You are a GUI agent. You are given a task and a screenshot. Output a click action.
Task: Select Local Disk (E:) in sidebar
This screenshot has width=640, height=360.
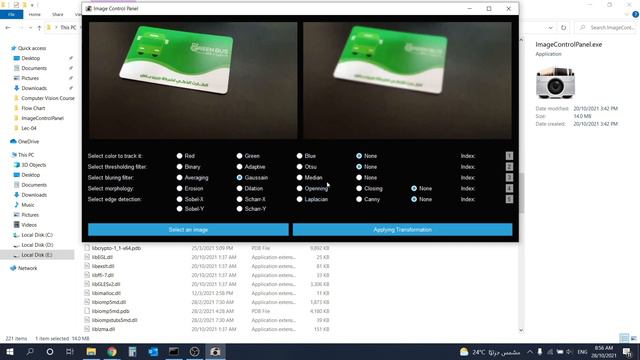(37, 255)
